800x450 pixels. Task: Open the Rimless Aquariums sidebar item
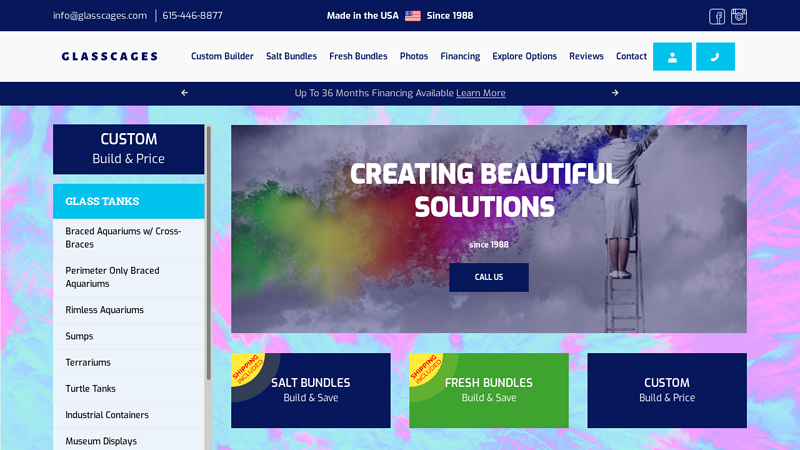[105, 310]
